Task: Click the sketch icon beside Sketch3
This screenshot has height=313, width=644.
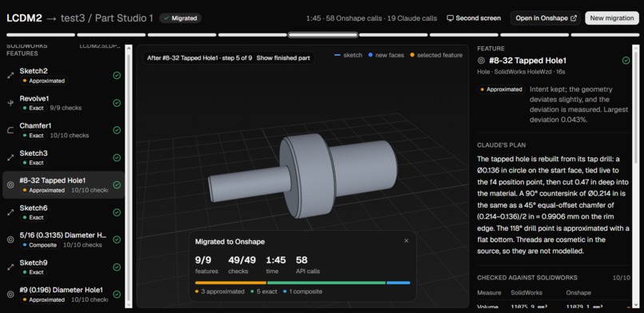Action: click(x=10, y=157)
